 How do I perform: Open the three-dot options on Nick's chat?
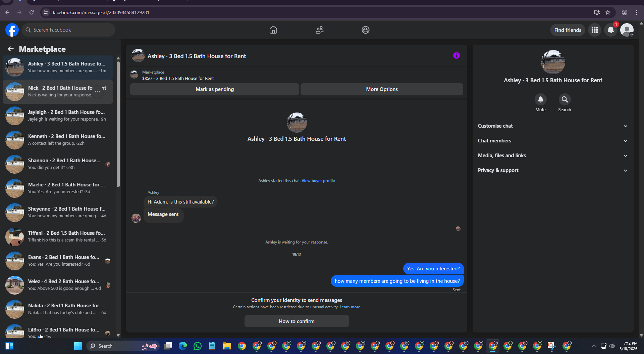[x=98, y=91]
